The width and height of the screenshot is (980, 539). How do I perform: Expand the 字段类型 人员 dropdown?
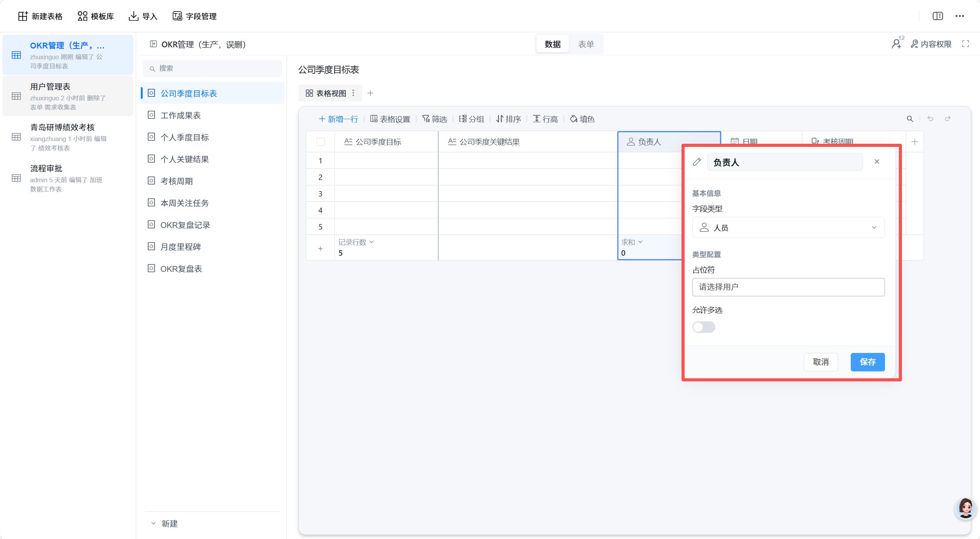(788, 228)
